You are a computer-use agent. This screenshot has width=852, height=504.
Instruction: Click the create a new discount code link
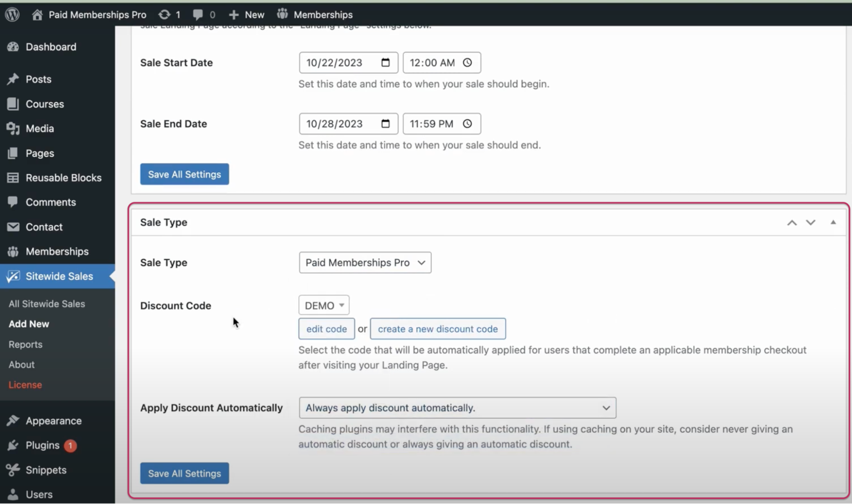[438, 328]
